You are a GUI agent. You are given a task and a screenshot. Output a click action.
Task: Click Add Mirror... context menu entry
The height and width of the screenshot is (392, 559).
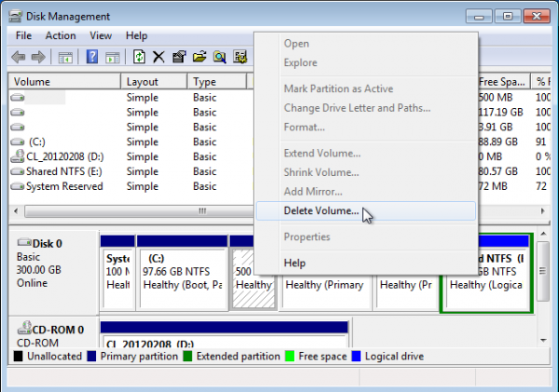pyautogui.click(x=366, y=192)
